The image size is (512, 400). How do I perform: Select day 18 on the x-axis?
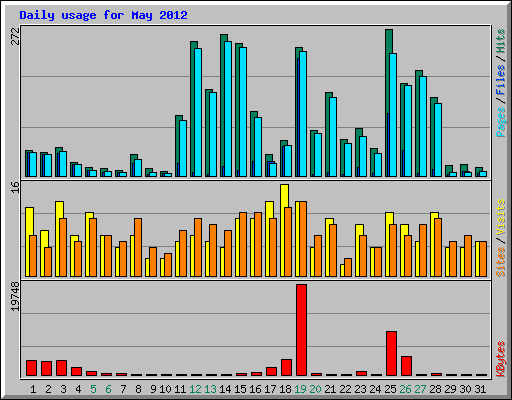pos(285,389)
